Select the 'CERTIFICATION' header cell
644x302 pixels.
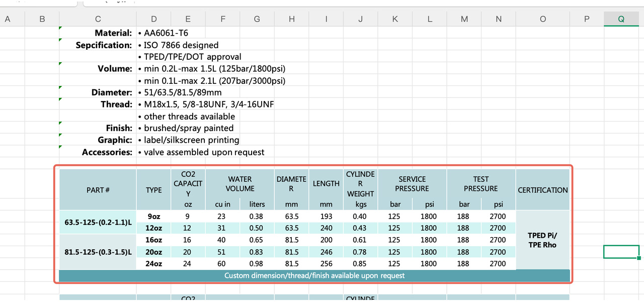(543, 190)
